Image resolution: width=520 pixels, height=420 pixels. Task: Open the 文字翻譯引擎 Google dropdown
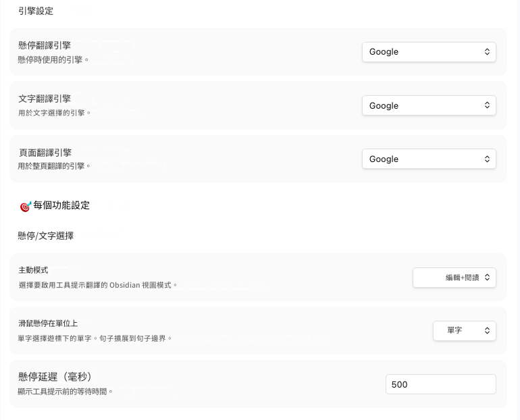pos(429,105)
